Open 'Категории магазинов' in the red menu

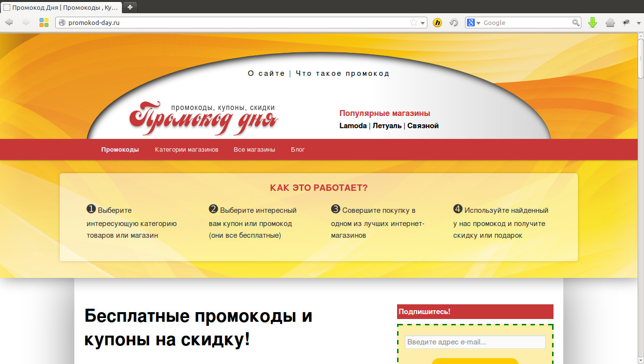(186, 149)
